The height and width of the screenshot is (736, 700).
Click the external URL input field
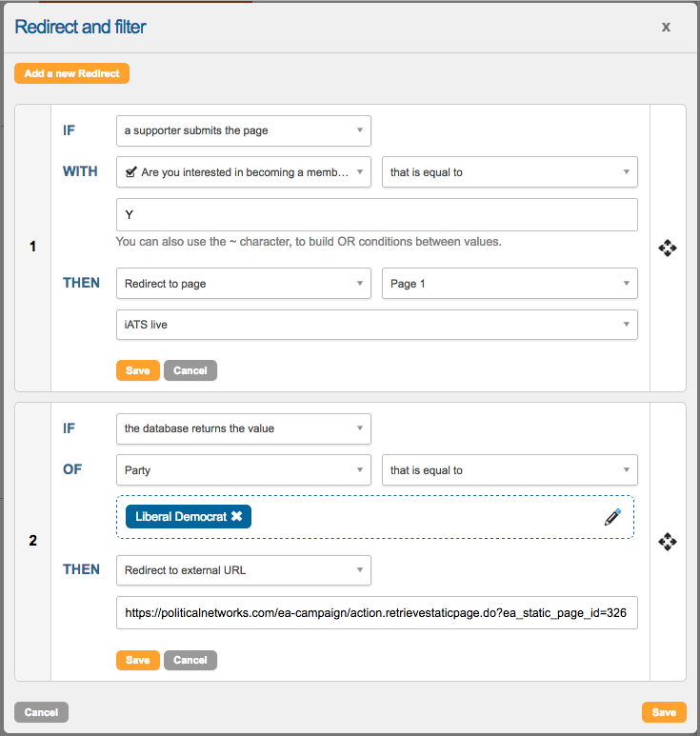(x=376, y=613)
